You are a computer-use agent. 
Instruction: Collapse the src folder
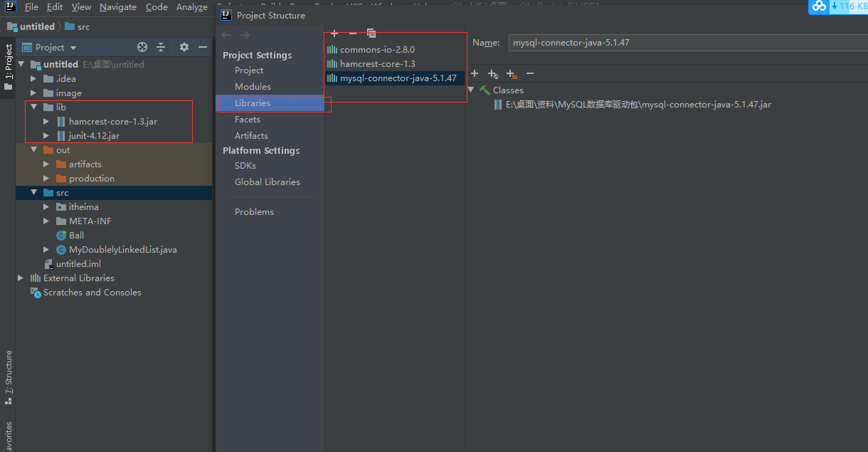pyautogui.click(x=33, y=192)
